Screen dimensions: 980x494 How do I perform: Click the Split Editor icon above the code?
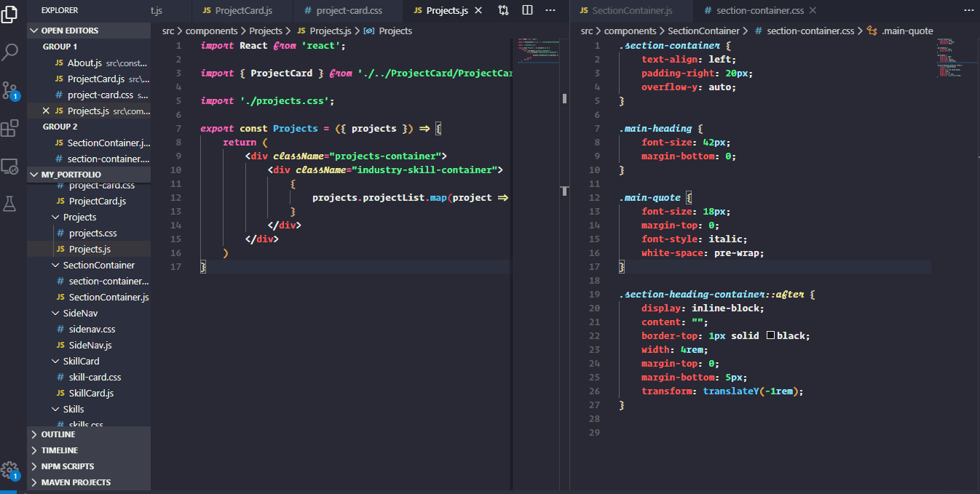pos(526,10)
